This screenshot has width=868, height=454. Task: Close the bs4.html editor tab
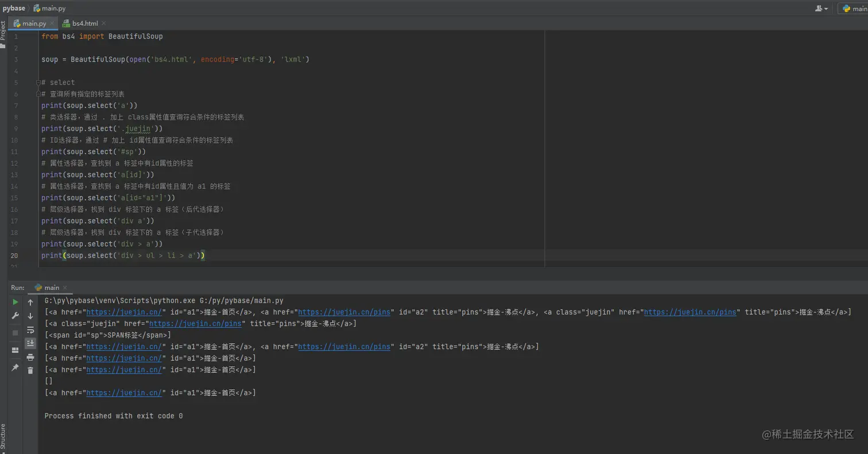[104, 24]
